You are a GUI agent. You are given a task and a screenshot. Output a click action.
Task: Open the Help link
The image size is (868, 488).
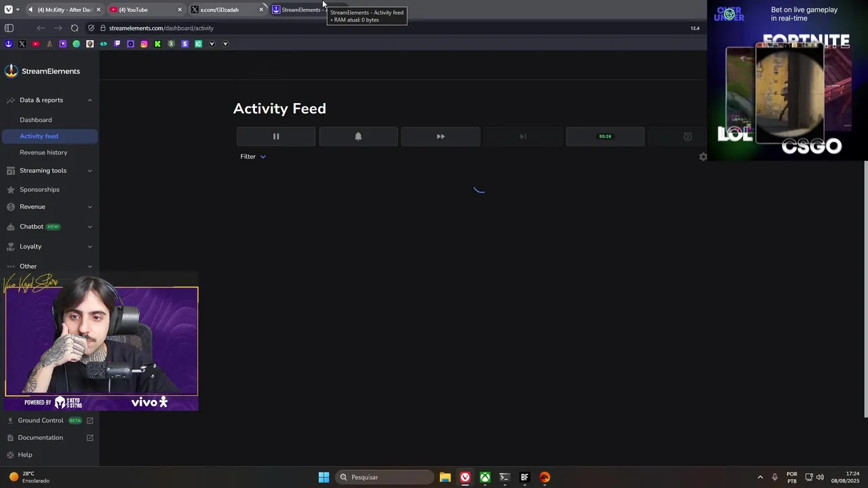(x=25, y=455)
